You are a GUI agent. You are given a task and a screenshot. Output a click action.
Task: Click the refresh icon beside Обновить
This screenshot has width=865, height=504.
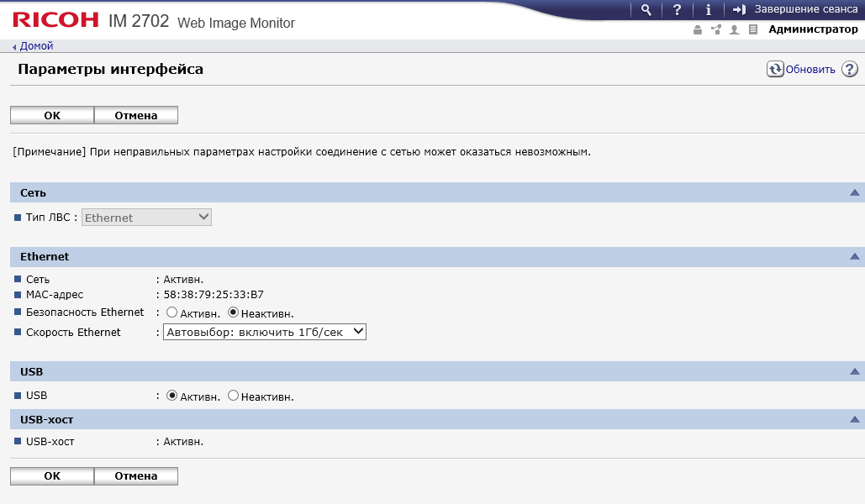[774, 70]
